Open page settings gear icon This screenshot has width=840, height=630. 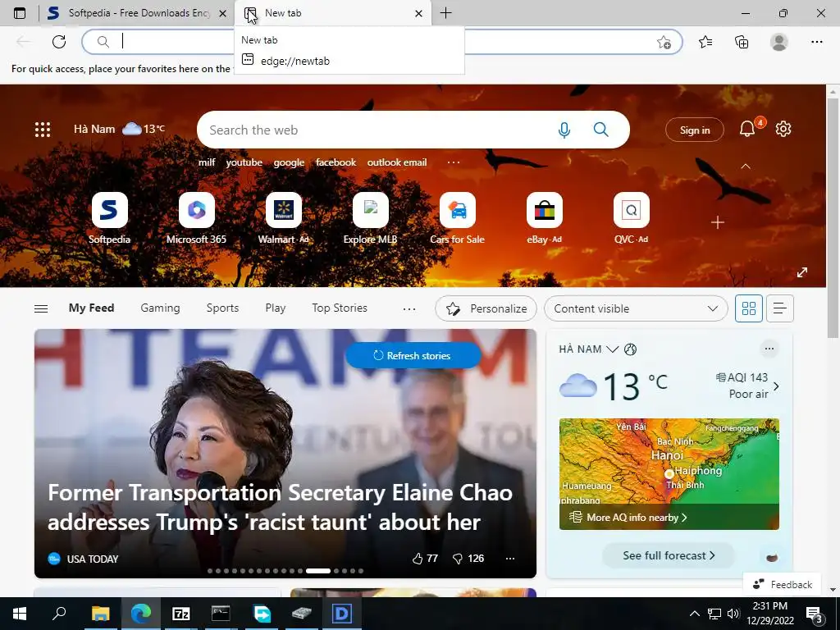pos(783,129)
